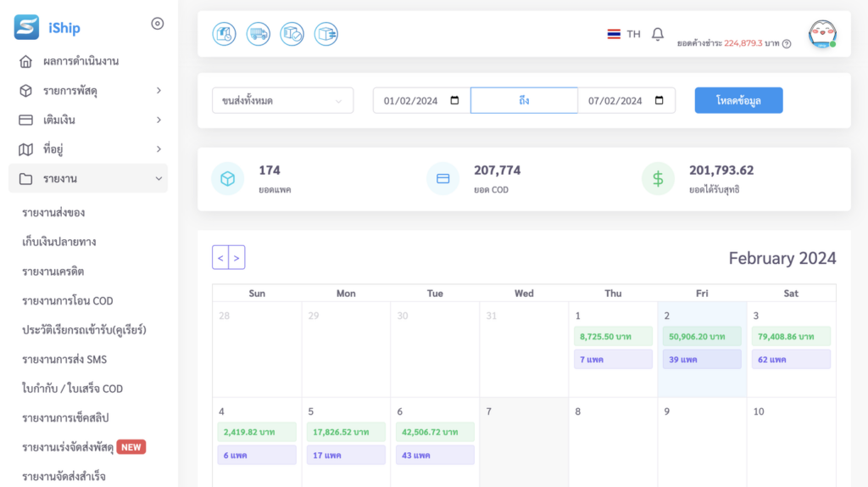
Task: Click the start date field 01/02/2024
Action: coord(420,100)
